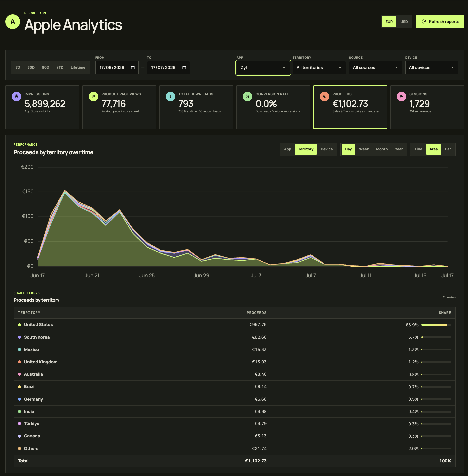Image resolution: width=468 pixels, height=476 pixels.
Task: Select the Product Page Views card
Action: tap(119, 107)
